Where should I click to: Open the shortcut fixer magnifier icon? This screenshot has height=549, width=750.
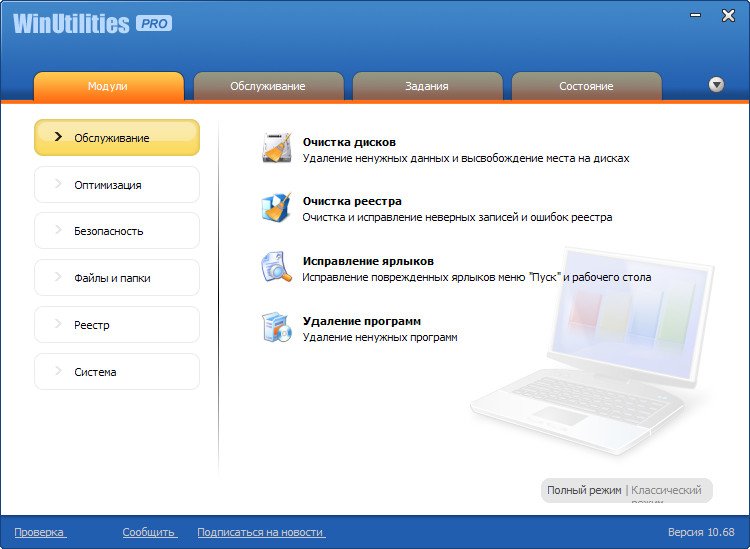(276, 267)
